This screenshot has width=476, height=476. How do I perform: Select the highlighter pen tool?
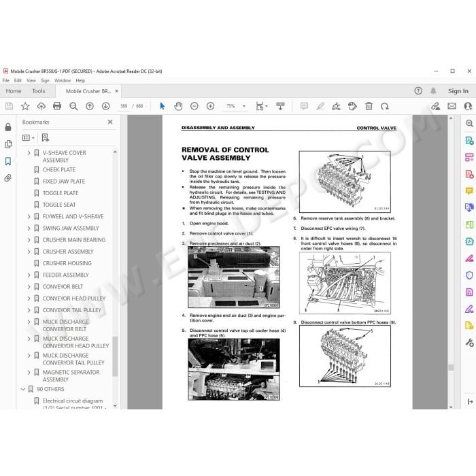(320, 106)
